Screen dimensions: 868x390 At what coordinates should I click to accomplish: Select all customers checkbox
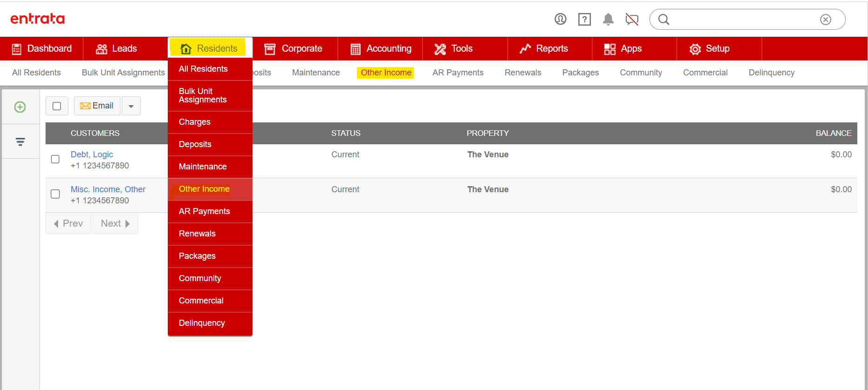point(57,106)
